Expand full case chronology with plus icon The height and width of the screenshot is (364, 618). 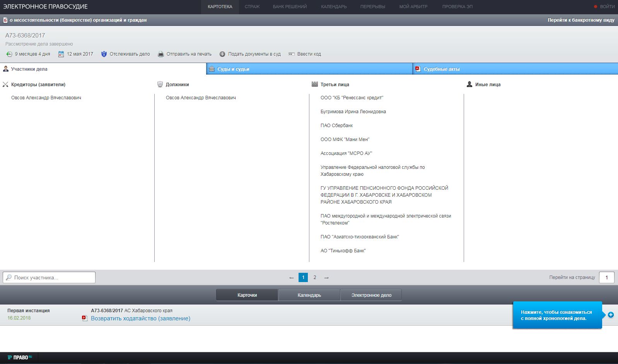[611, 315]
